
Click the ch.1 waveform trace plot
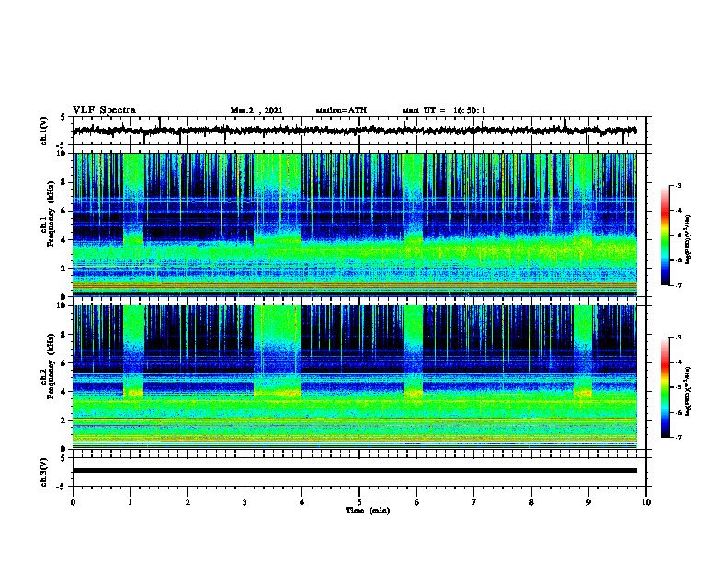354,131
